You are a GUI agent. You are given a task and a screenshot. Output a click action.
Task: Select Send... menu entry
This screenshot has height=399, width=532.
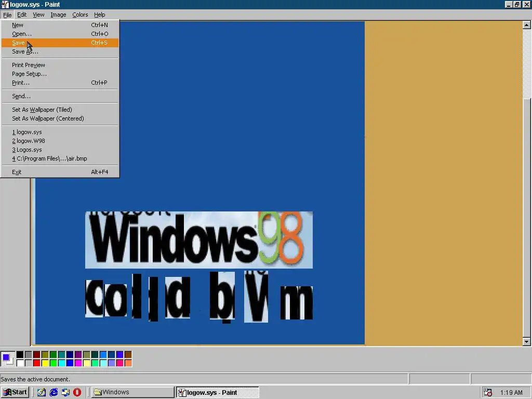[x=60, y=96]
